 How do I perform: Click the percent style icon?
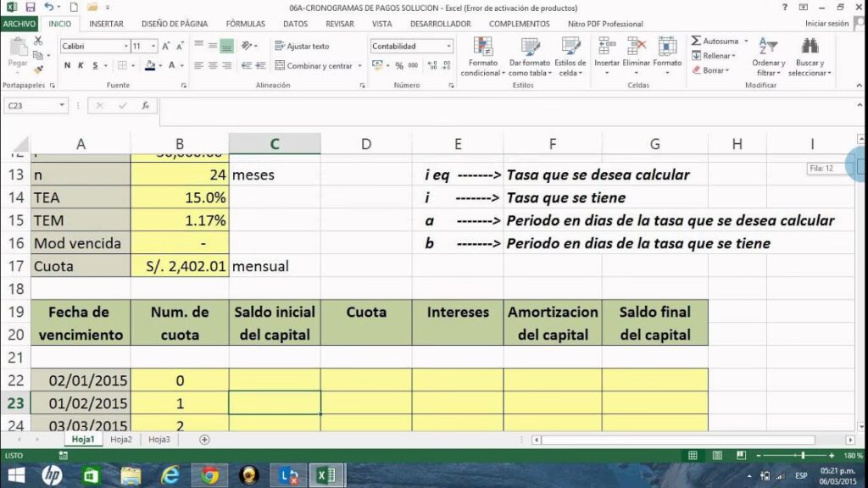click(x=399, y=65)
